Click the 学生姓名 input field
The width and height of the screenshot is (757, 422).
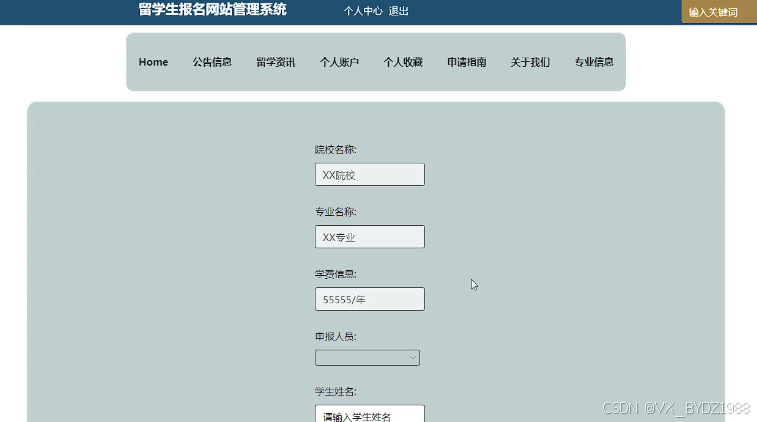tap(370, 414)
